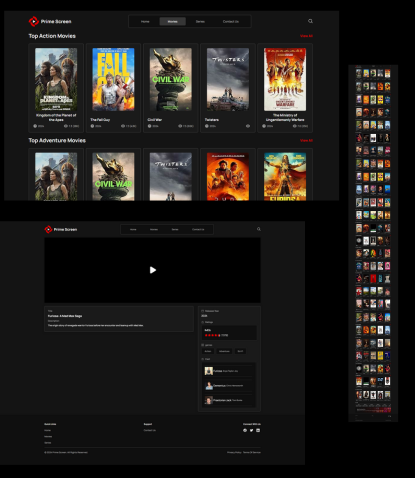
Task: Open search on the movies listing page
Action: 310,21
